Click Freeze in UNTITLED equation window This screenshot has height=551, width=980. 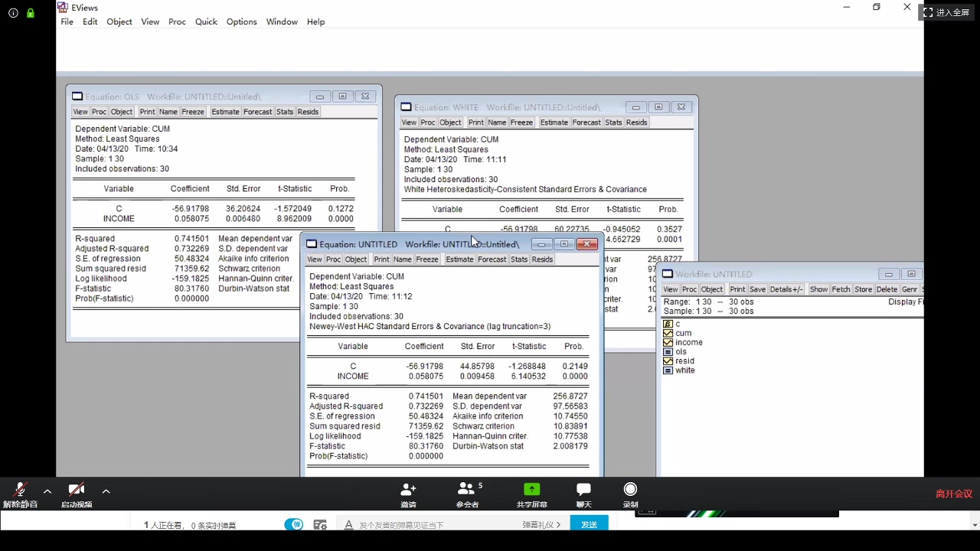pyautogui.click(x=427, y=259)
